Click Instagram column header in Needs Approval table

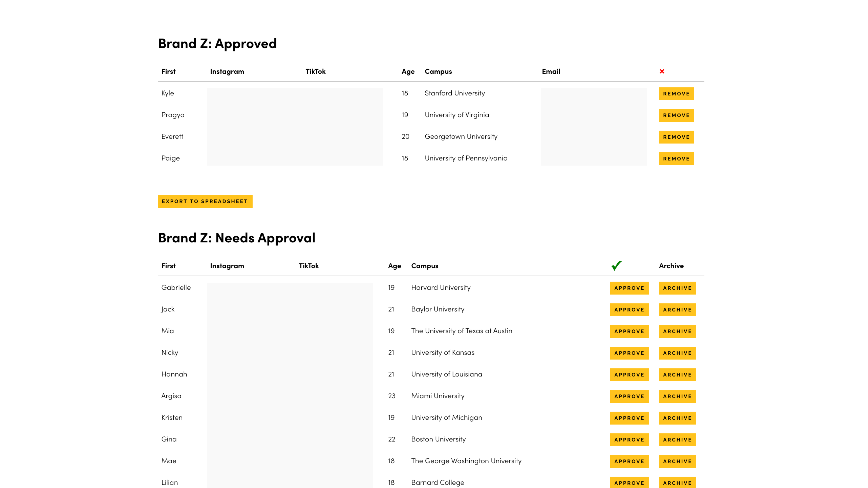coord(227,266)
